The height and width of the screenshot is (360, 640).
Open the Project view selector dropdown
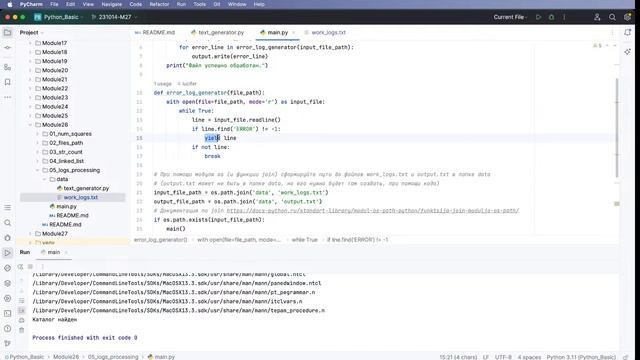pyautogui.click(x=31, y=33)
